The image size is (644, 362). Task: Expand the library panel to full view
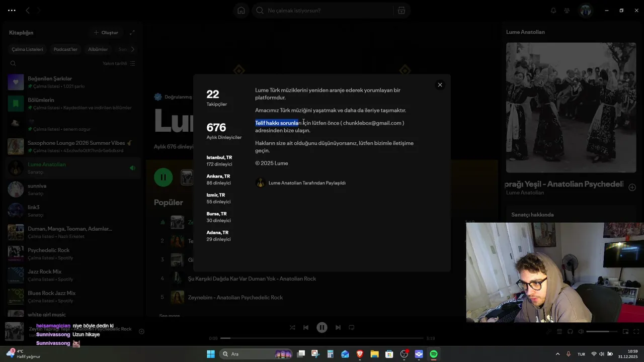[132, 33]
